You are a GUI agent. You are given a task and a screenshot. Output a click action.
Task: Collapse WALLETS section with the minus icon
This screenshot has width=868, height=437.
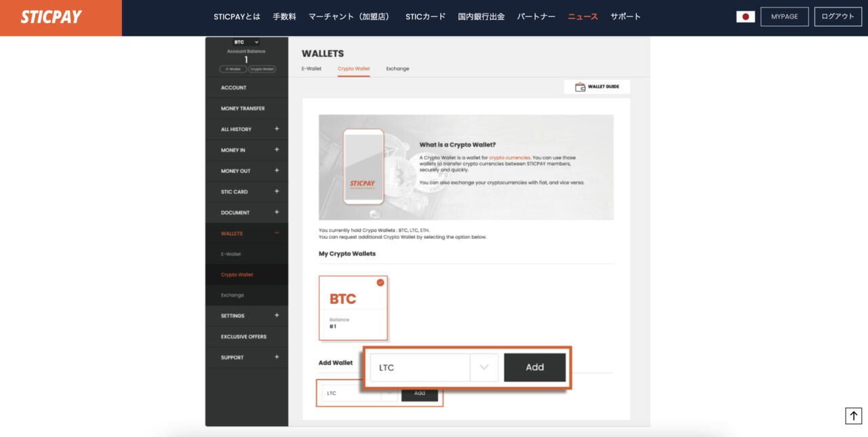277,233
